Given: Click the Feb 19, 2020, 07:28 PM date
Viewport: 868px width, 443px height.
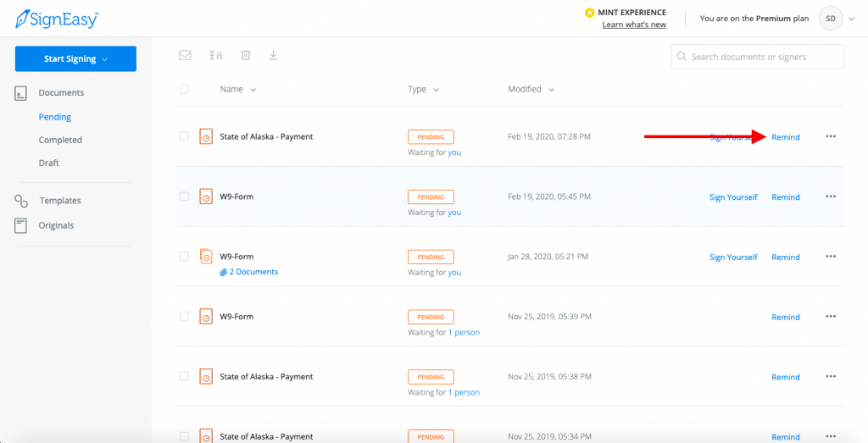Looking at the screenshot, I should tap(549, 136).
